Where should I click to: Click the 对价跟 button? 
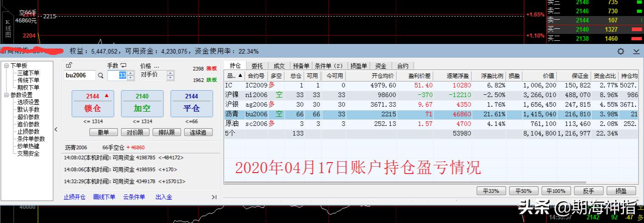tap(135, 132)
